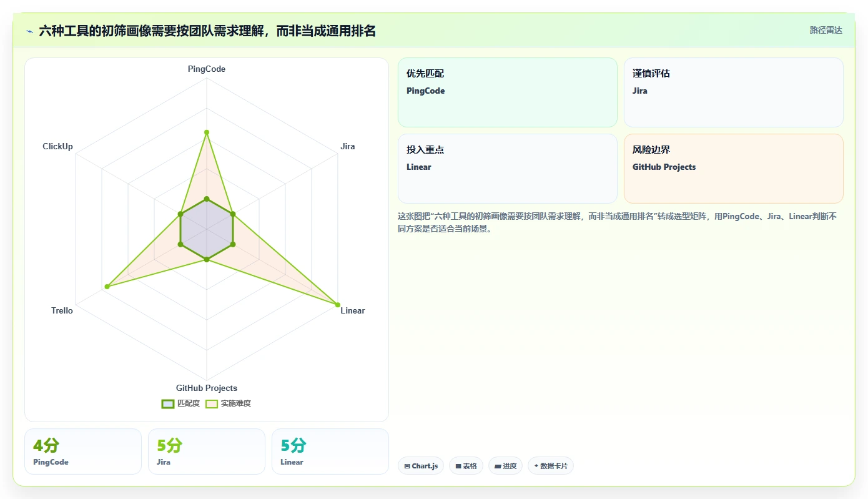Select the Chart.js tag chip
This screenshot has height=499, width=868.
click(x=421, y=466)
